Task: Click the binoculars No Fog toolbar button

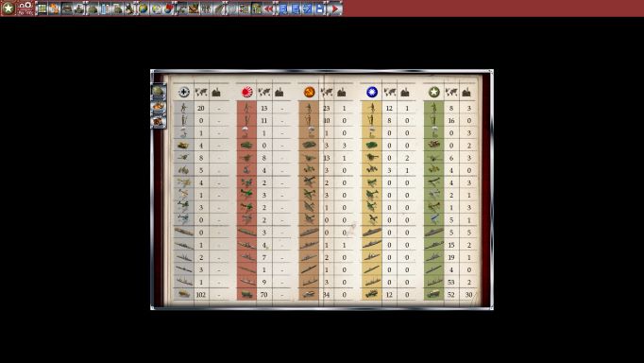Action: tap(25, 9)
